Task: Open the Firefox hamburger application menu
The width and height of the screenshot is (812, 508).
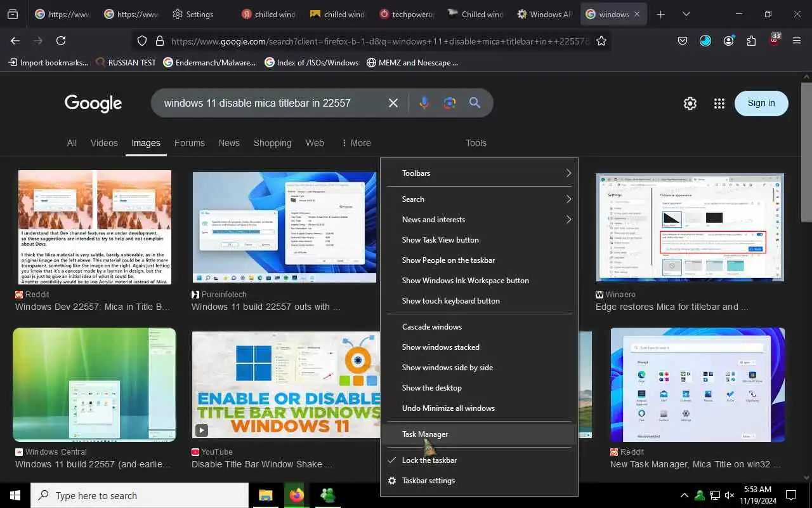Action: [x=797, y=41]
